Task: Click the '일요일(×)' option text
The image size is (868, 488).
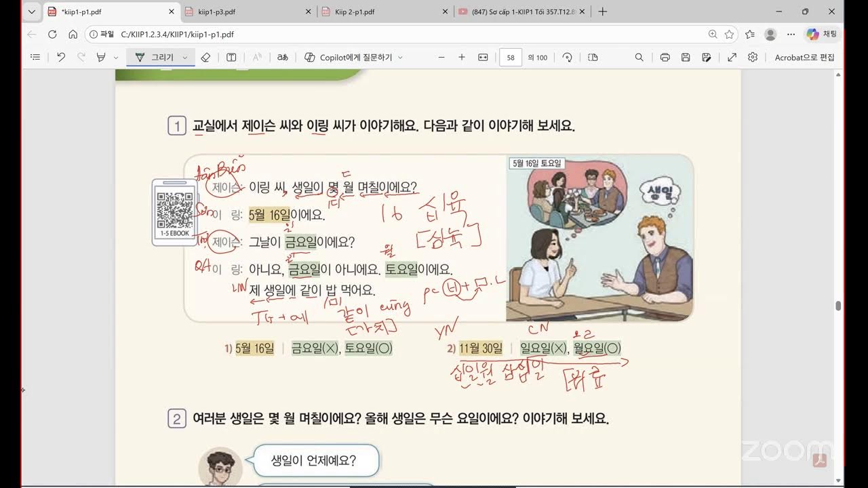Action: click(x=543, y=348)
